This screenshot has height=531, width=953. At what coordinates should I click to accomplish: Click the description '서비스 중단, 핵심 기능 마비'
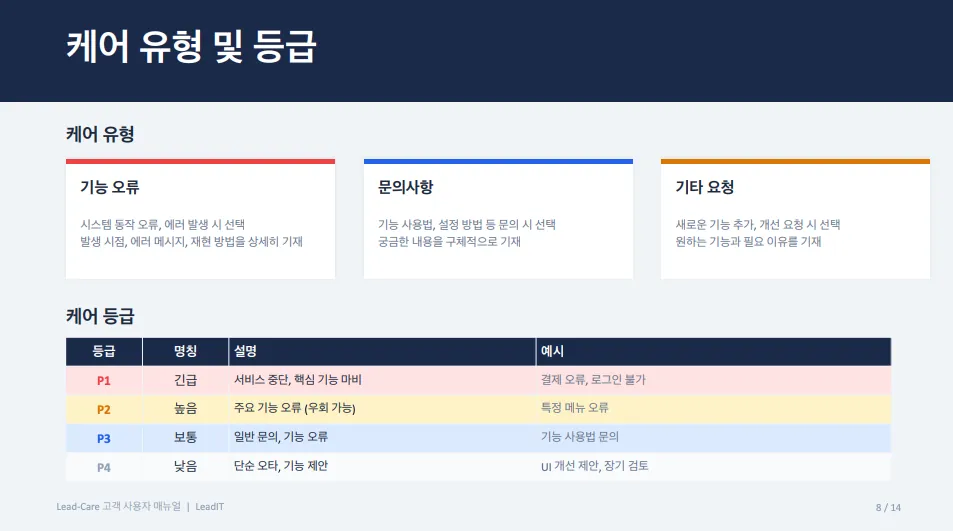(x=298, y=380)
